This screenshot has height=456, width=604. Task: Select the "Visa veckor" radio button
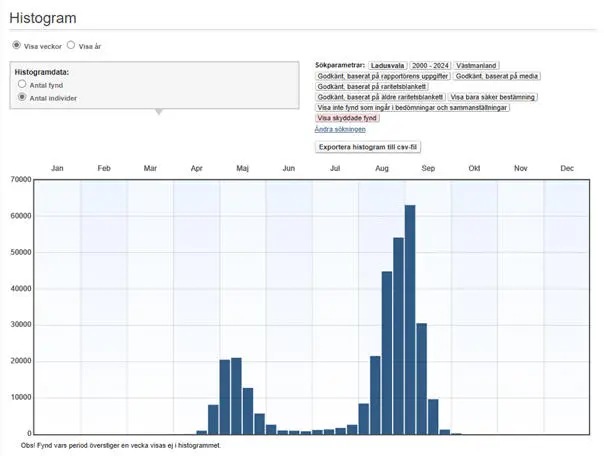[x=16, y=46]
